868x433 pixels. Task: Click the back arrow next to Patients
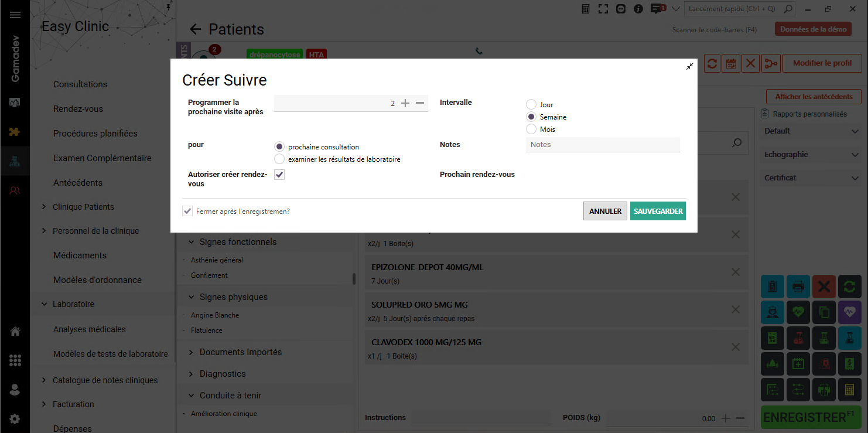point(196,29)
